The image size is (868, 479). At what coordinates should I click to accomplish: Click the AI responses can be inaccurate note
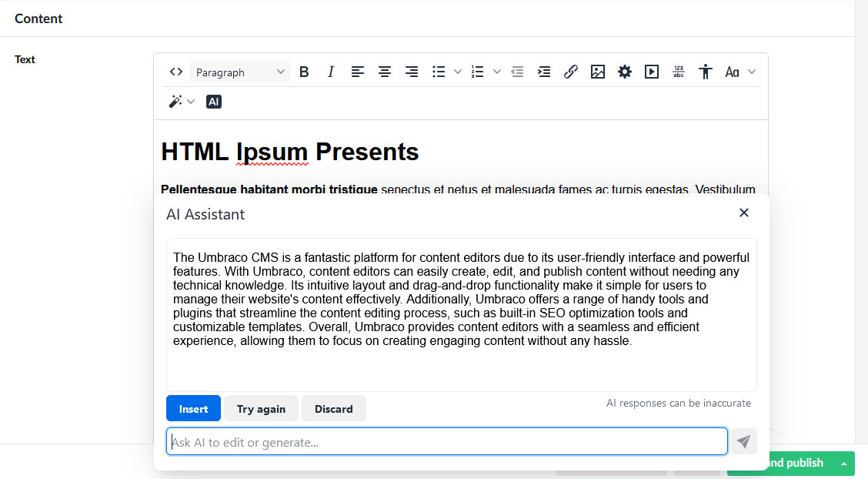click(679, 403)
